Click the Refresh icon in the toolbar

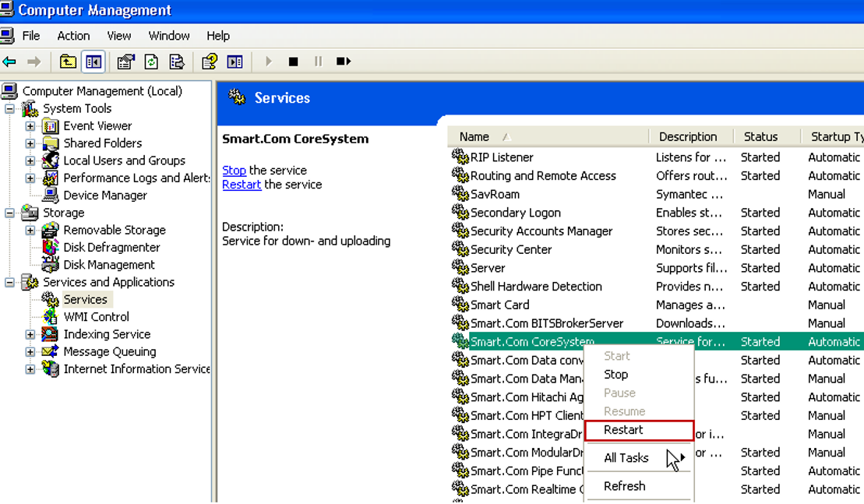(151, 62)
